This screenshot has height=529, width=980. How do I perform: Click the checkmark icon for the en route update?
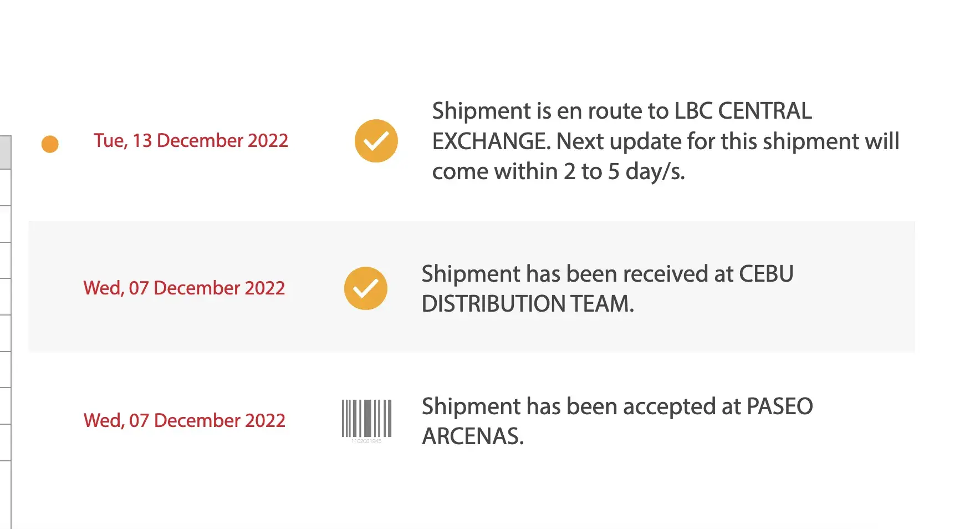(x=376, y=141)
